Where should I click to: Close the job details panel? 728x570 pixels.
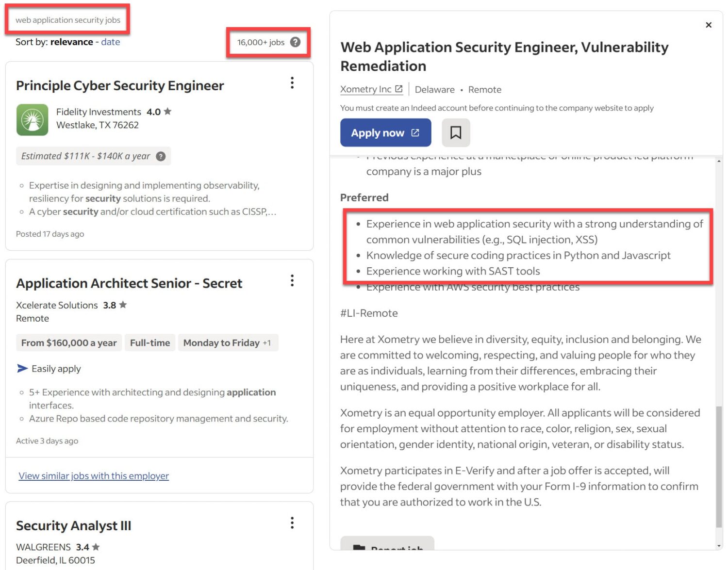pos(709,25)
